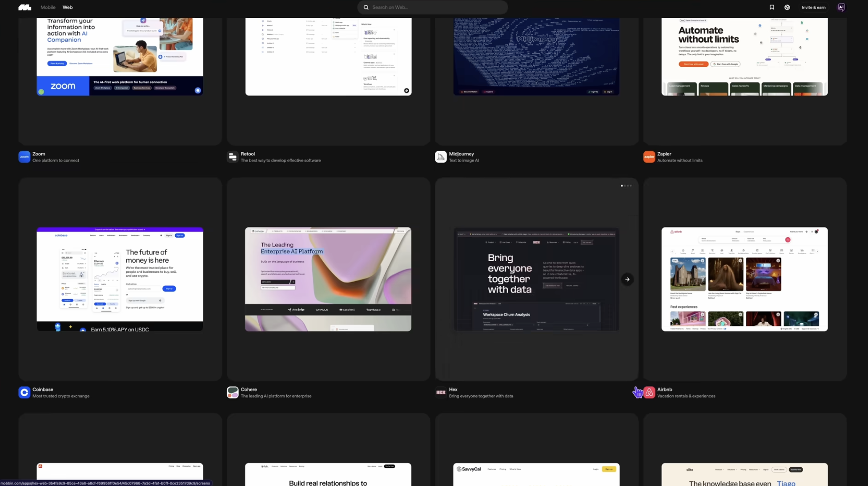Click the 'Invite & earn' button
This screenshot has height=486, width=868.
click(813, 7)
